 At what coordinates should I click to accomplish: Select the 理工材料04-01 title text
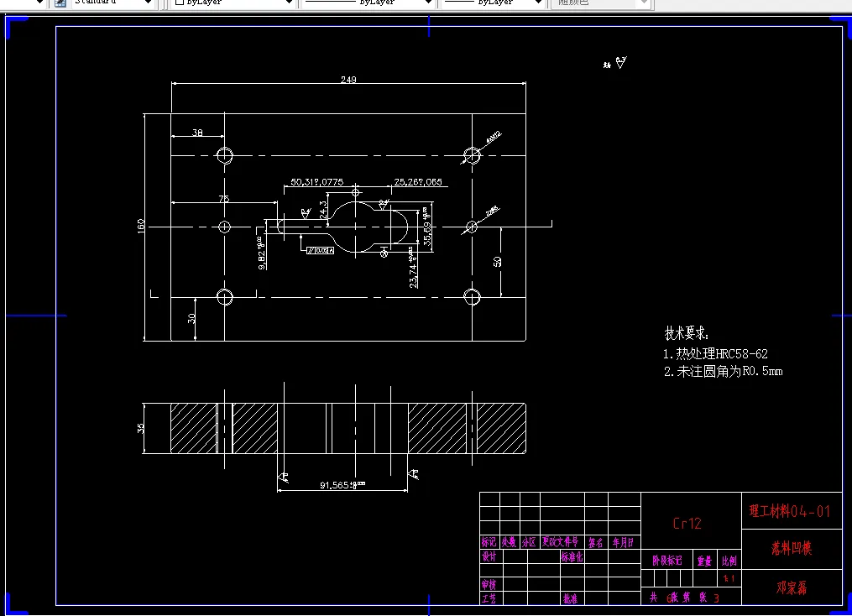790,511
